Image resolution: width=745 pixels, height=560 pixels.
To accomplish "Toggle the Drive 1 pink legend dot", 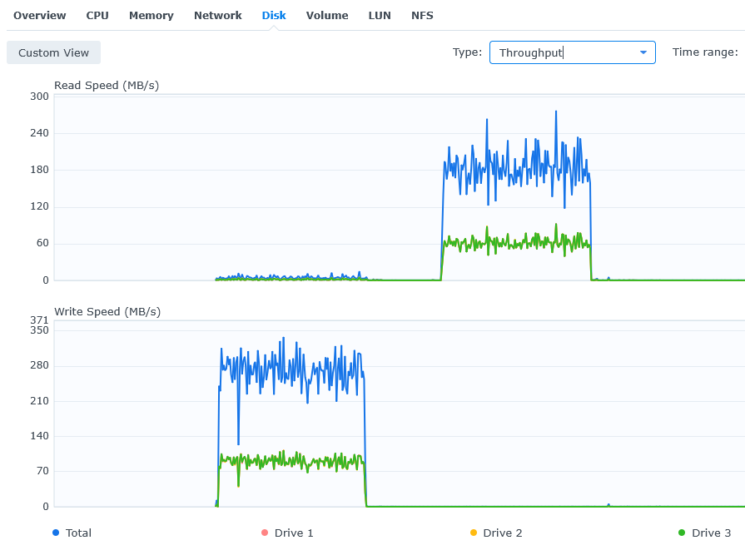I will point(265,533).
